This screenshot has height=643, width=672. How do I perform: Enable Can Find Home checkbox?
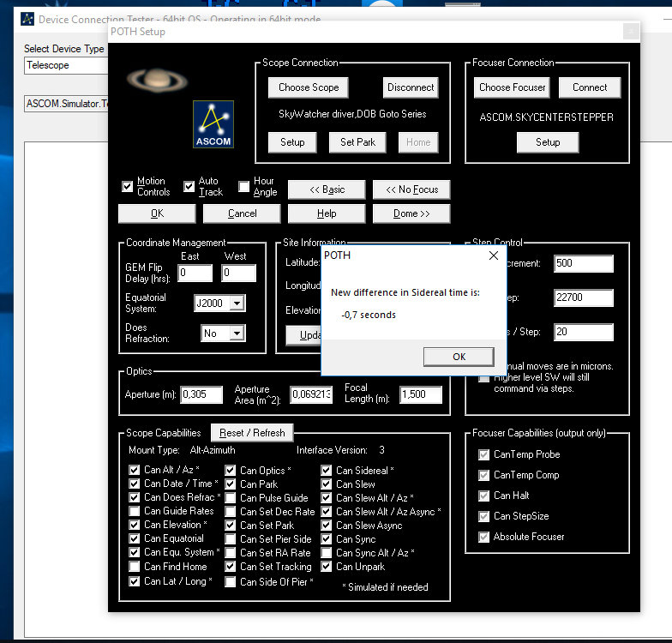pos(134,567)
